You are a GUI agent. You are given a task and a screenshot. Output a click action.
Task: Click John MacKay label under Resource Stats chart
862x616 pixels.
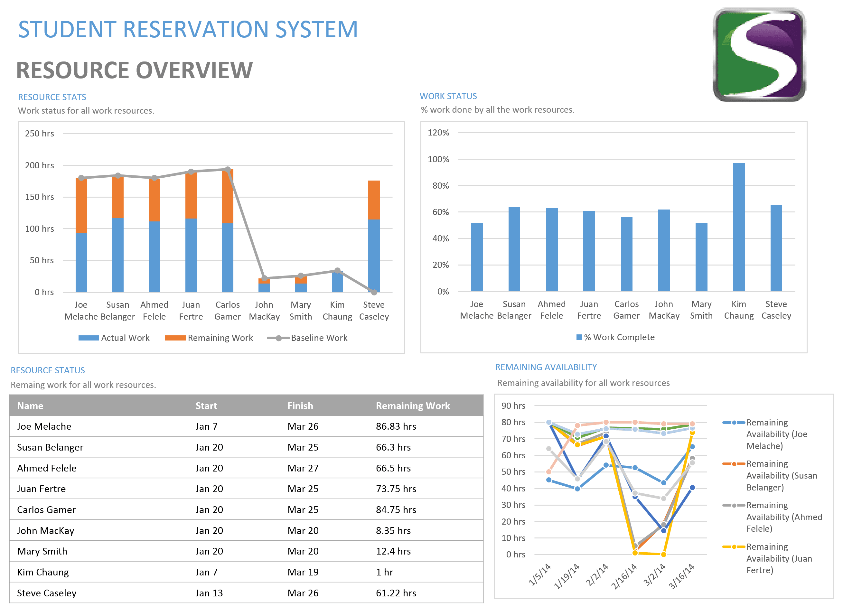[264, 311]
